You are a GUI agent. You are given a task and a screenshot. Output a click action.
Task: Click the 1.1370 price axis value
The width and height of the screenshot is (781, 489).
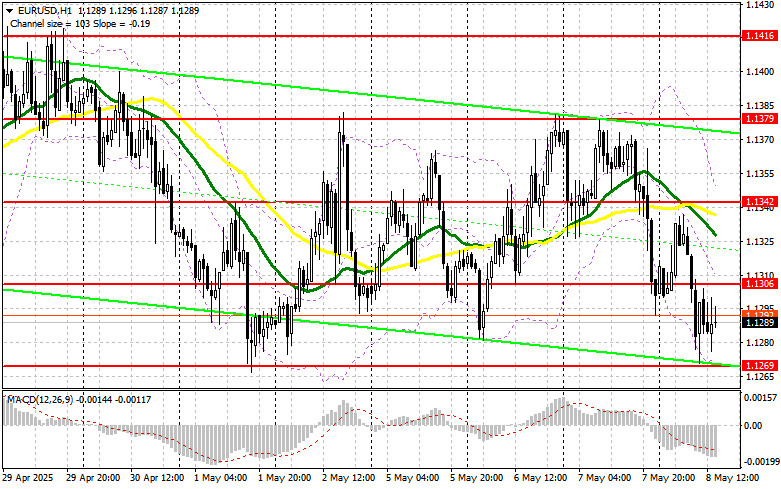point(760,139)
